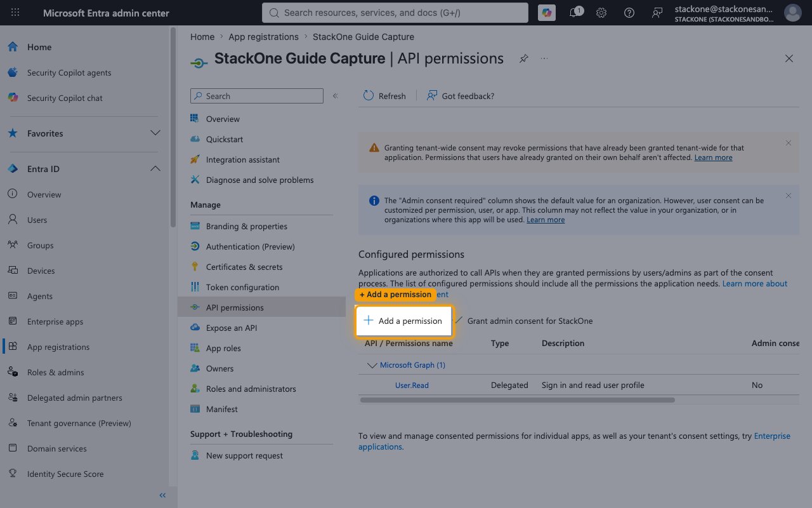
Task: Open portal settings gear
Action: pyautogui.click(x=601, y=13)
